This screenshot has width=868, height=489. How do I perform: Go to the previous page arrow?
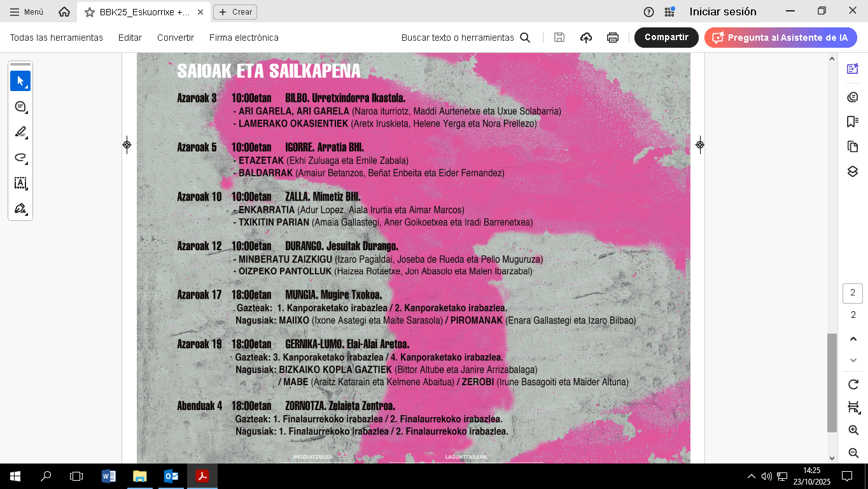point(853,339)
